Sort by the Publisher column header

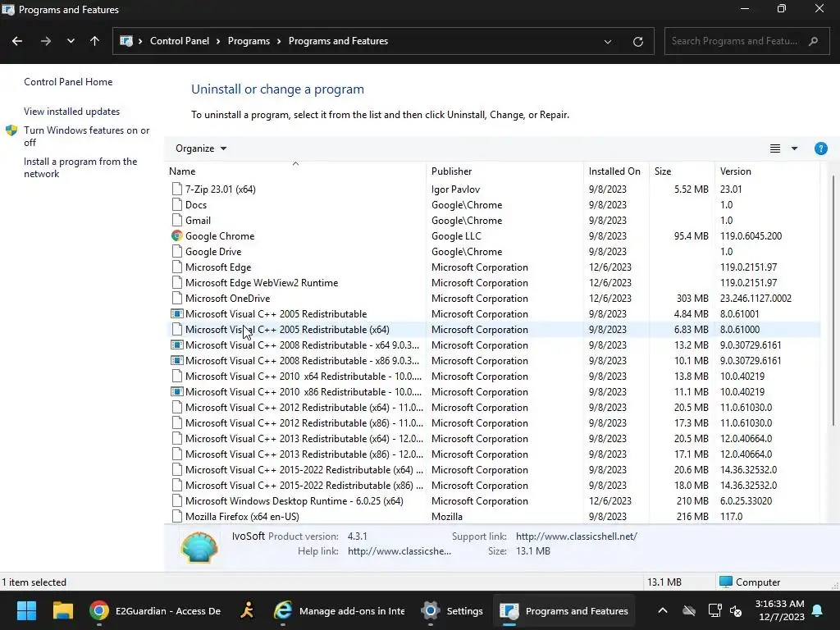(x=504, y=171)
